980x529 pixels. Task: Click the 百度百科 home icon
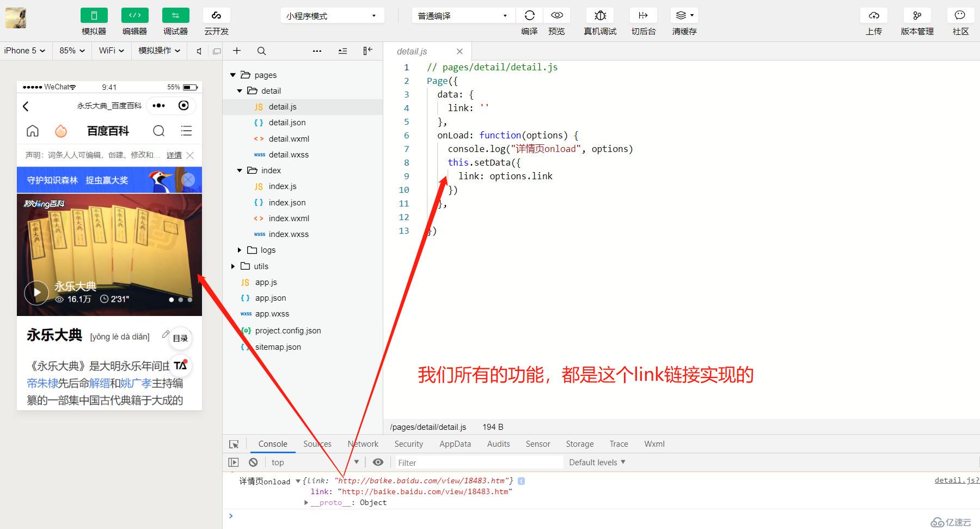[33, 131]
